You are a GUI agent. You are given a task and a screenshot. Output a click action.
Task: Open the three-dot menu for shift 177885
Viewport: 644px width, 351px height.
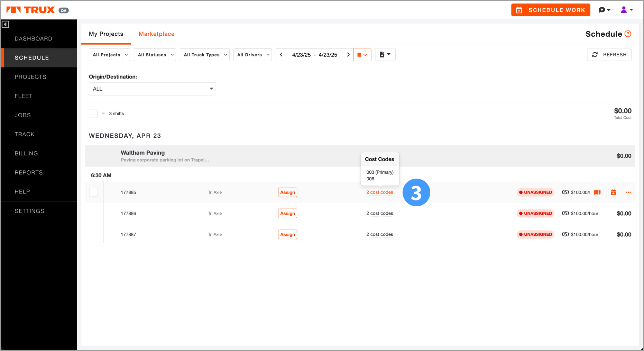[628, 192]
